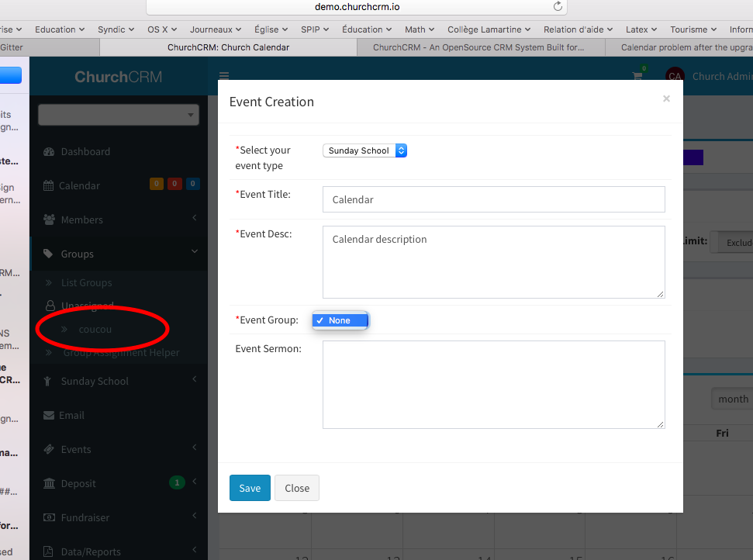This screenshot has height=560, width=753.
Task: Click the ChurchCRM logo
Action: pos(118,77)
